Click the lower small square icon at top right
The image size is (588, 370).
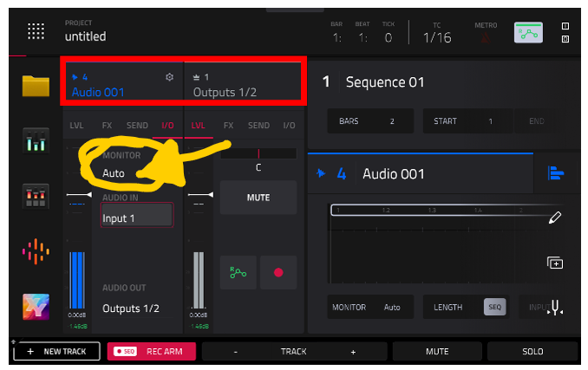tap(565, 39)
